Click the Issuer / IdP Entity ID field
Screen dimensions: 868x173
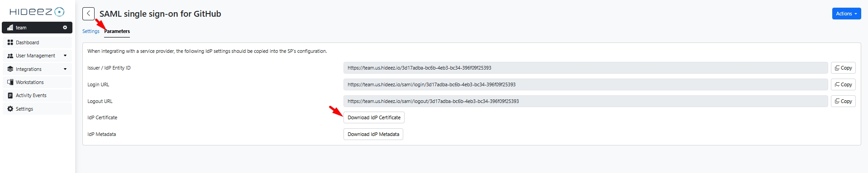(586, 68)
